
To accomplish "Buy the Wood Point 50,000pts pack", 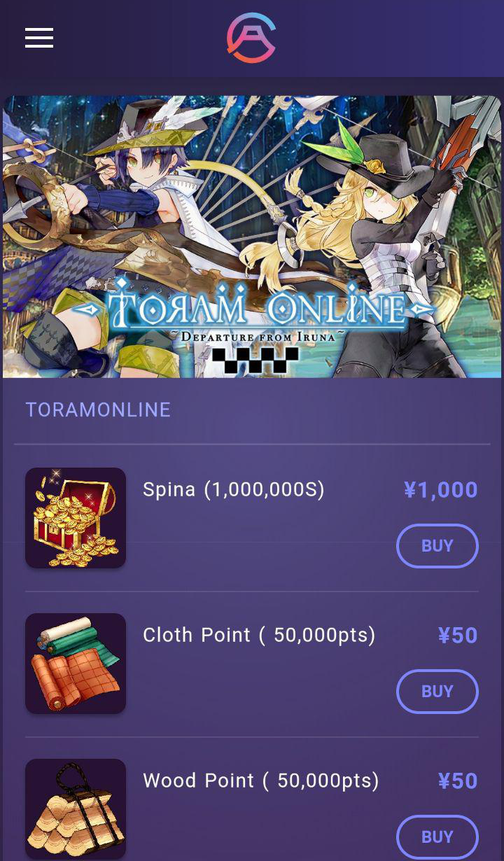I will point(437,837).
